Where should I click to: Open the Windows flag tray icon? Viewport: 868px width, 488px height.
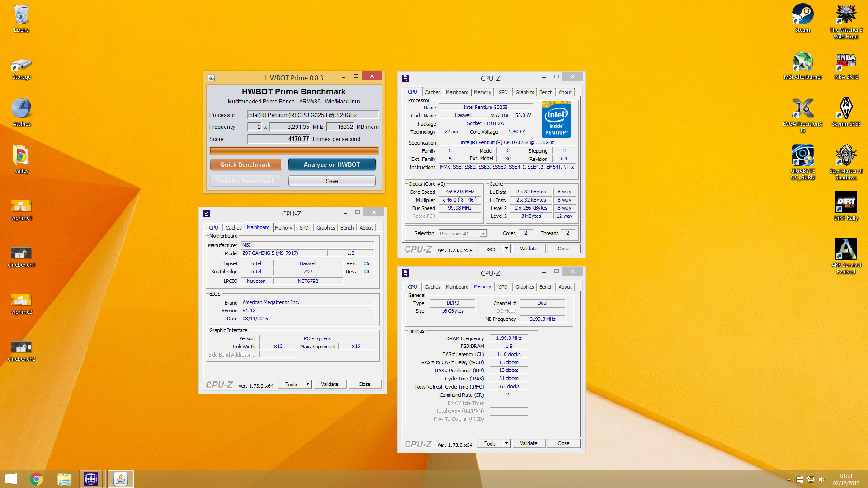tap(799, 479)
